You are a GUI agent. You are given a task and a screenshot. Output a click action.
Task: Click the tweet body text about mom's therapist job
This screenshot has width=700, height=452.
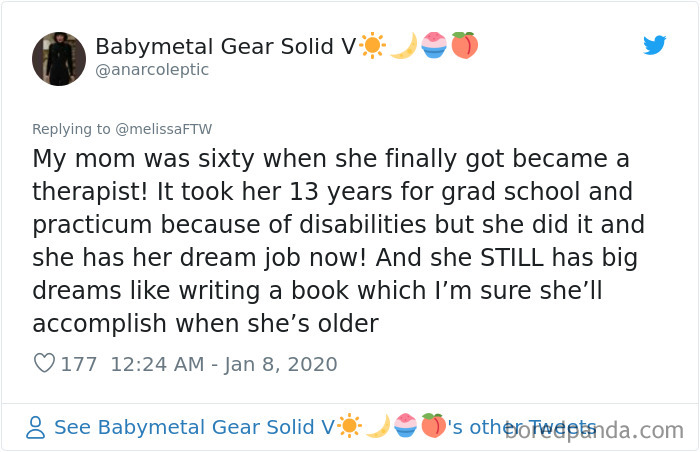coord(338,241)
